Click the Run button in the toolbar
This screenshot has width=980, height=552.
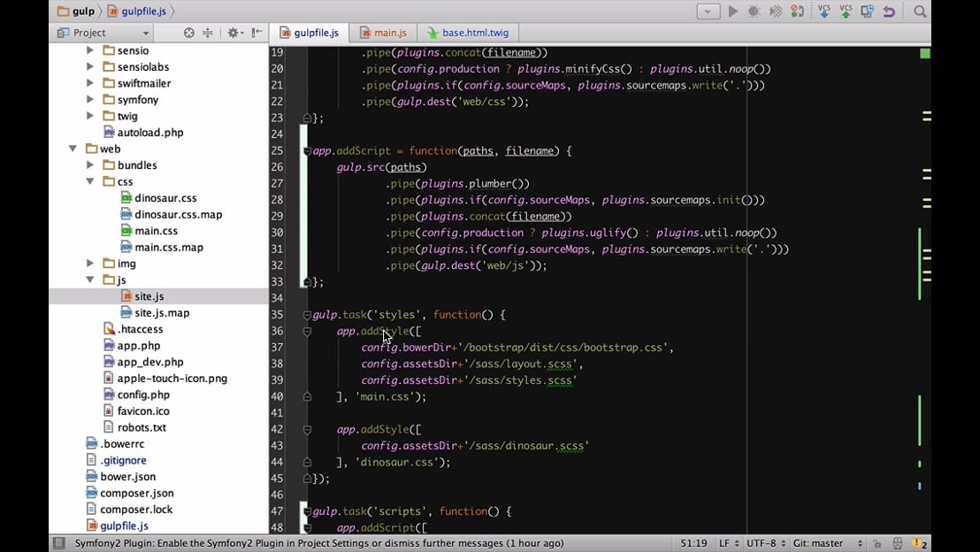click(732, 11)
